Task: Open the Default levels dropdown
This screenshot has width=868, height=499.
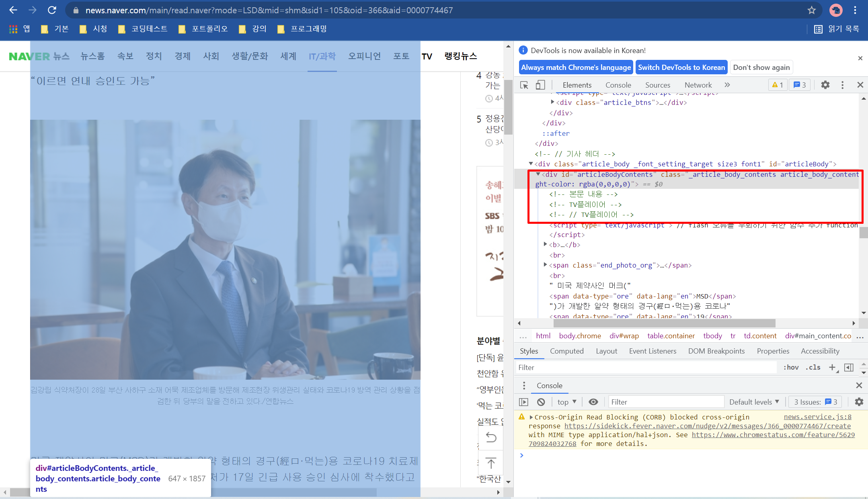Action: (x=754, y=402)
